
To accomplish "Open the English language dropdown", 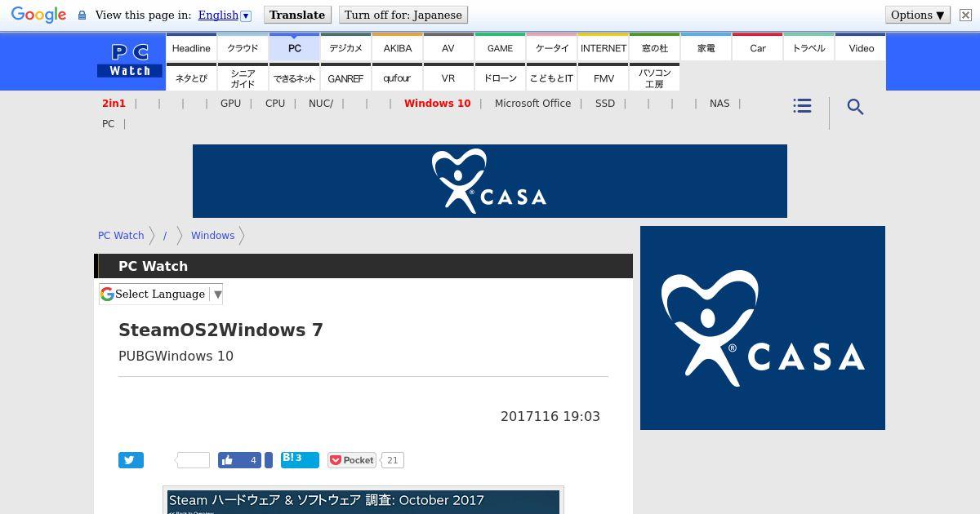I will [225, 15].
